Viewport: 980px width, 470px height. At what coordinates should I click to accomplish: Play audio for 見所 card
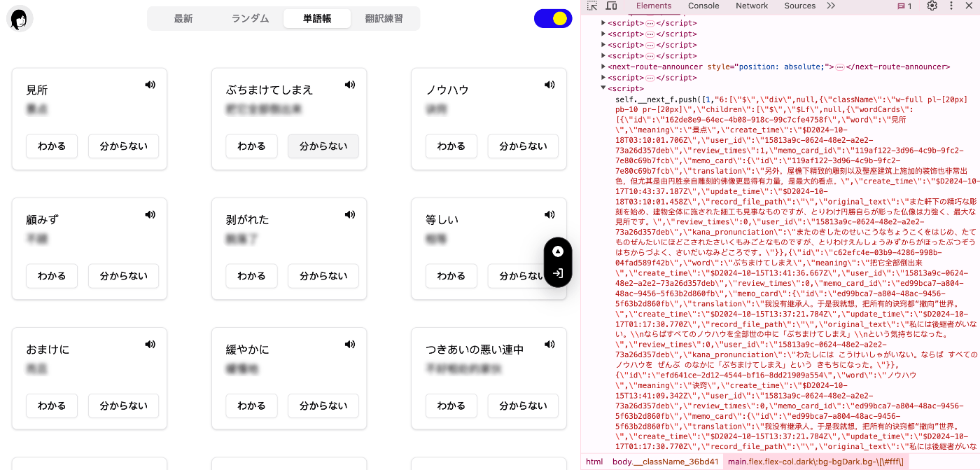point(150,85)
